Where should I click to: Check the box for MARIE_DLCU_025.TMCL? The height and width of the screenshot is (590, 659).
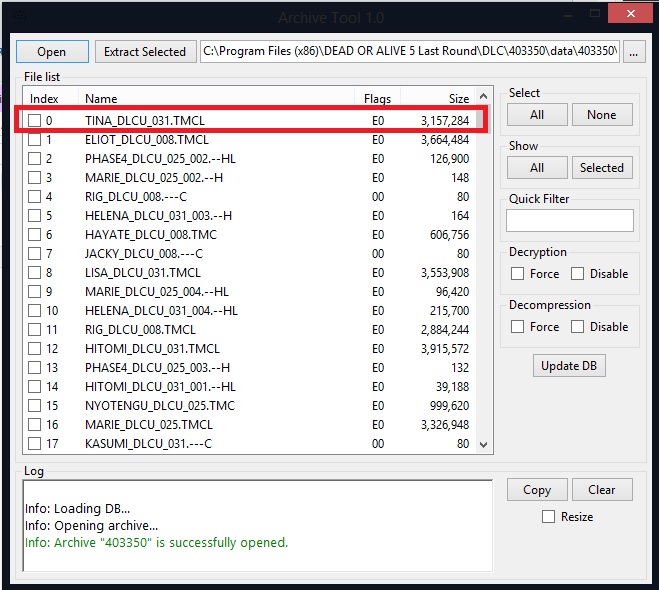(34, 424)
